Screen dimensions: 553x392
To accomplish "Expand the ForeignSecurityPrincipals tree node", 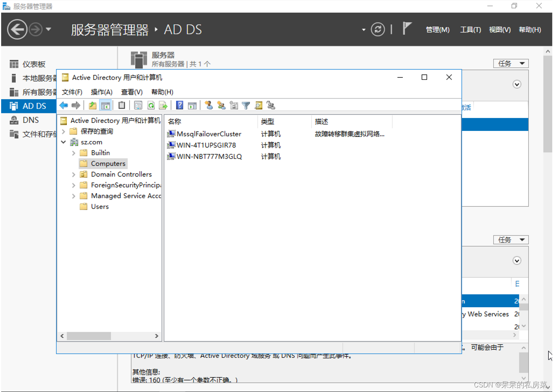I will tap(74, 185).
